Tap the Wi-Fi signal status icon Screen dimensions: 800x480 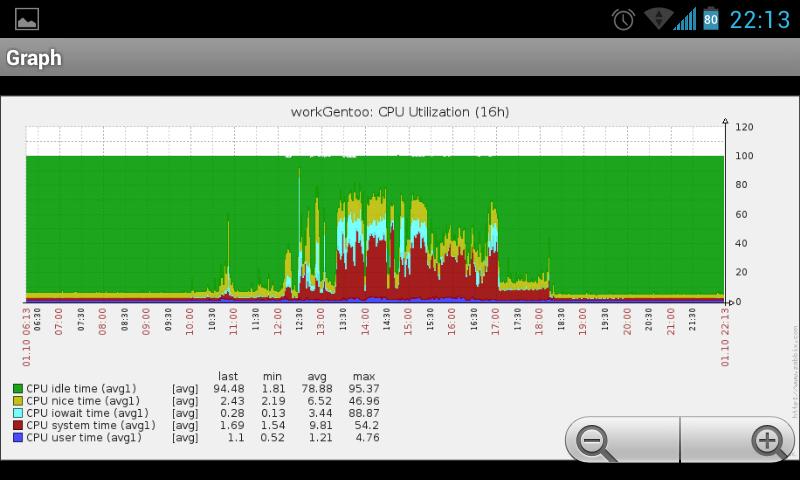[658, 18]
